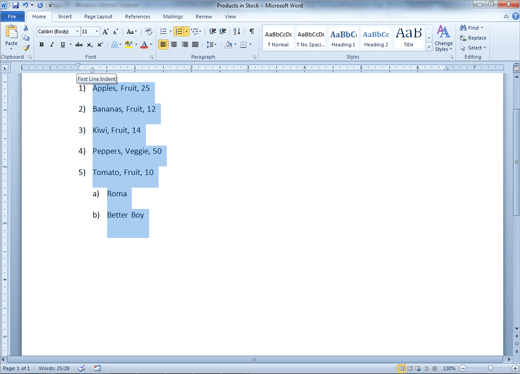This screenshot has height=374, width=520.
Task: Apply the Title style
Action: coord(409,39)
